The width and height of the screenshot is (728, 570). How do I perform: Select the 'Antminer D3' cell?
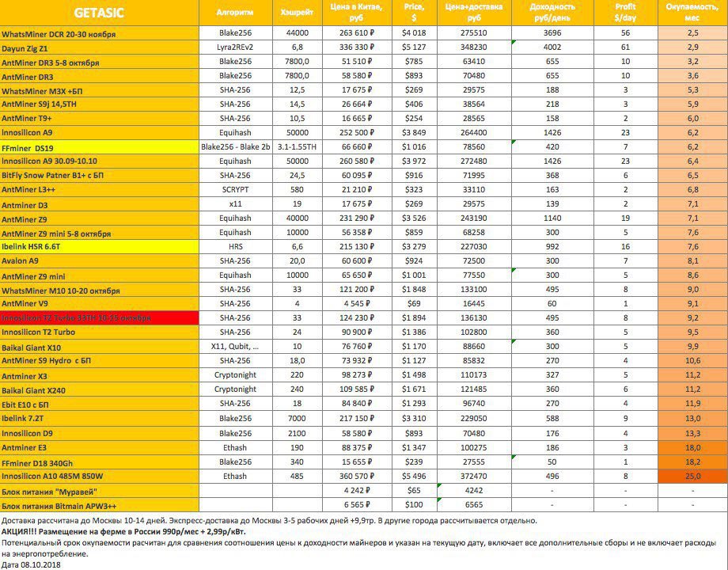pos(100,204)
